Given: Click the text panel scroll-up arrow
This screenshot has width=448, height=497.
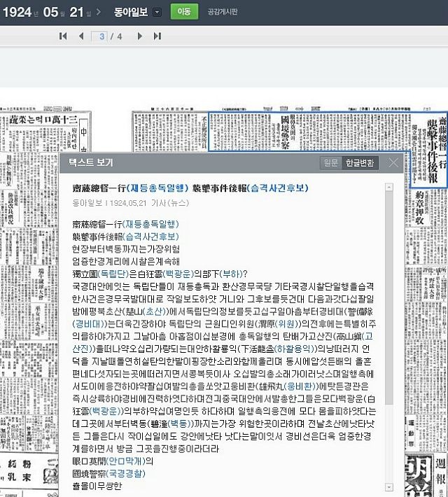Looking at the screenshot, I should [389, 187].
